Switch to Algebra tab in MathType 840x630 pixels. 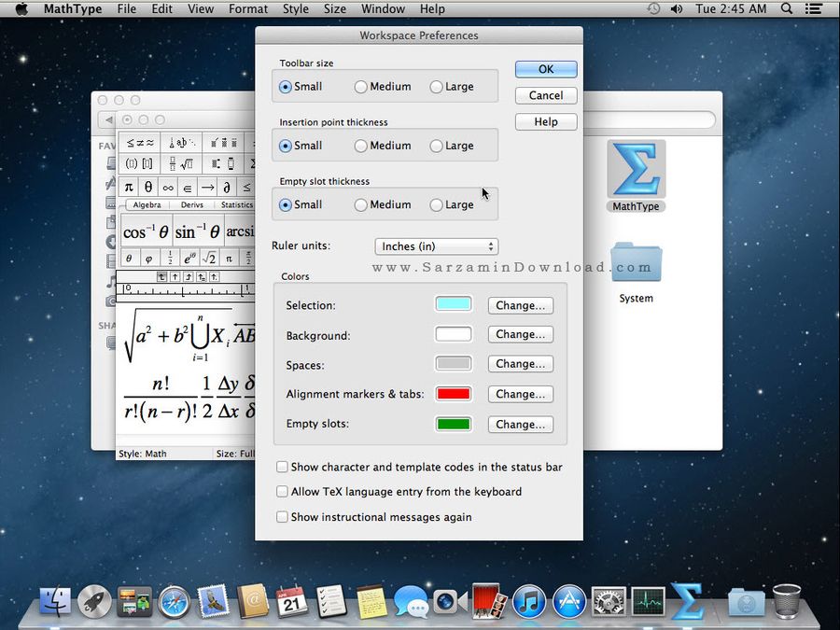click(x=147, y=204)
